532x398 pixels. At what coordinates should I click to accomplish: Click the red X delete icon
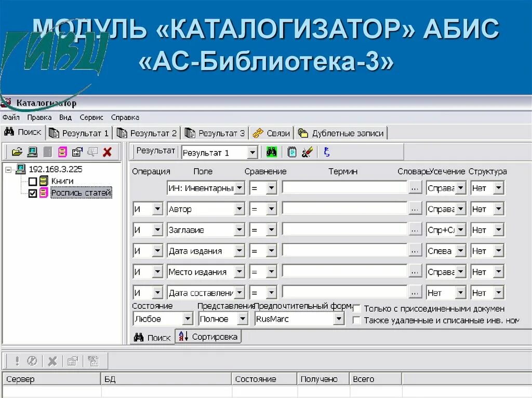click(107, 152)
